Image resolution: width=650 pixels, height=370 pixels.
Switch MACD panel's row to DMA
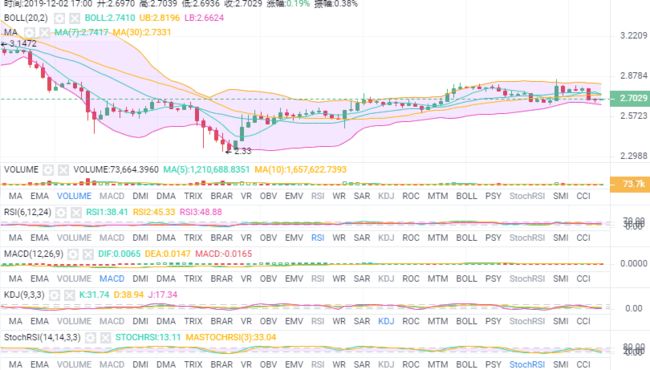[x=166, y=279]
